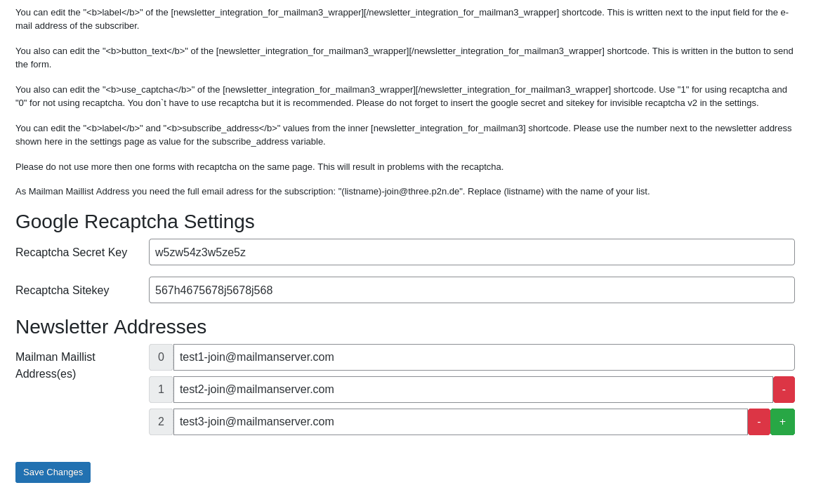Click the test3-join email address field

[460, 421]
